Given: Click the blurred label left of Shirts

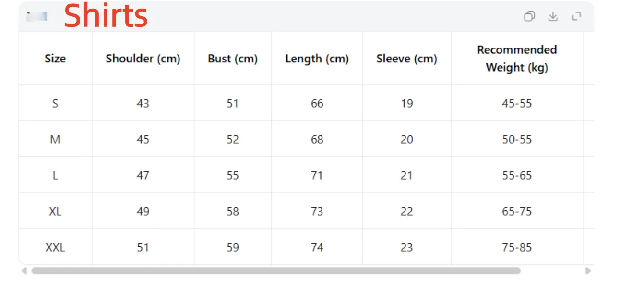Looking at the screenshot, I should (37, 17).
